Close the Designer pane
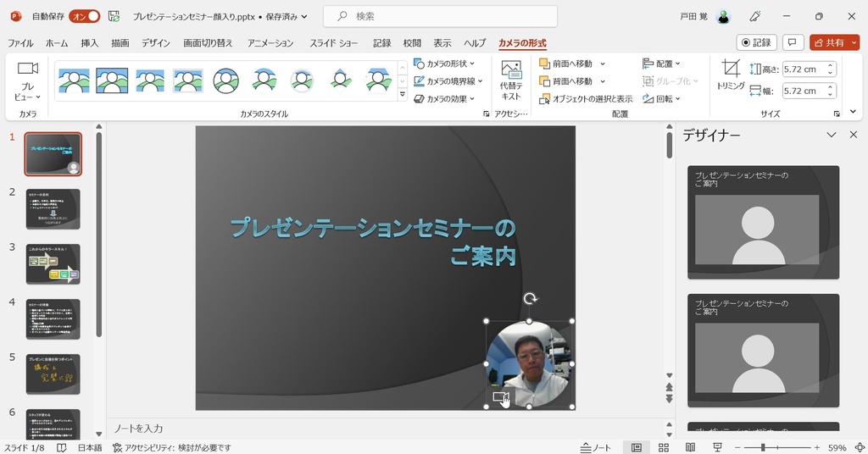 point(853,135)
